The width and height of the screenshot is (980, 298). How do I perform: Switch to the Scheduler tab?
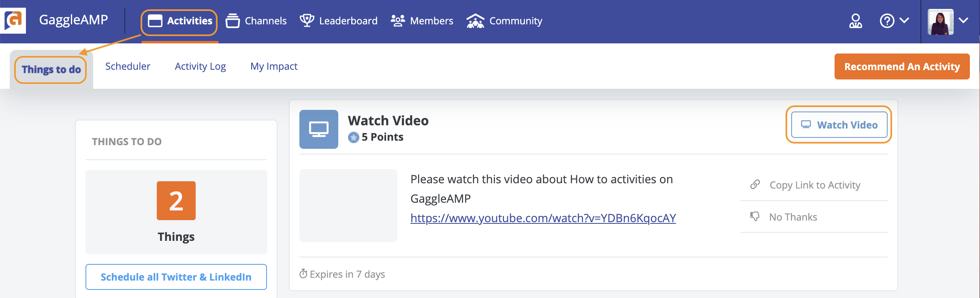(128, 66)
